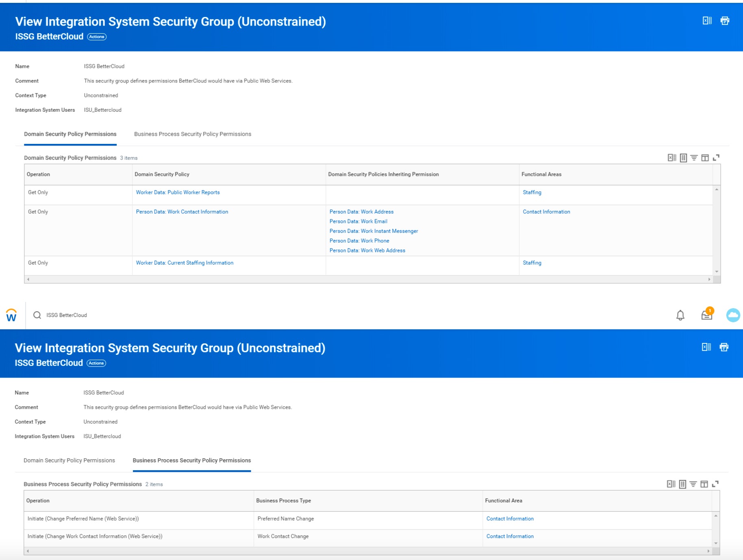Open the Person Data: Work Email policy link

tap(358, 221)
